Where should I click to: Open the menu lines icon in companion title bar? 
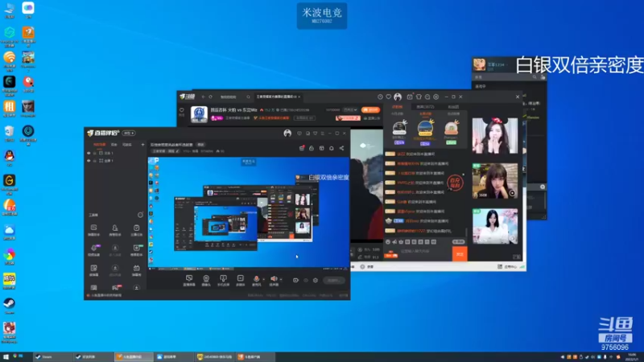323,134
